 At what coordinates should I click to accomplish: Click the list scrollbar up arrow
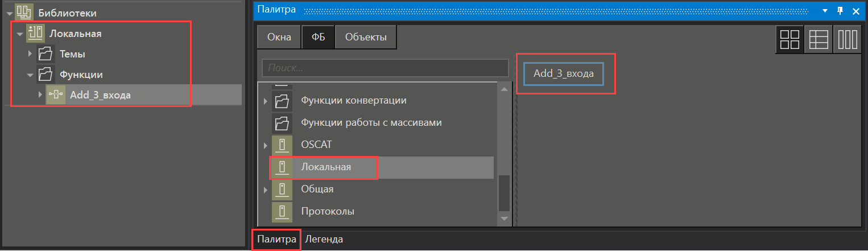pyautogui.click(x=504, y=89)
